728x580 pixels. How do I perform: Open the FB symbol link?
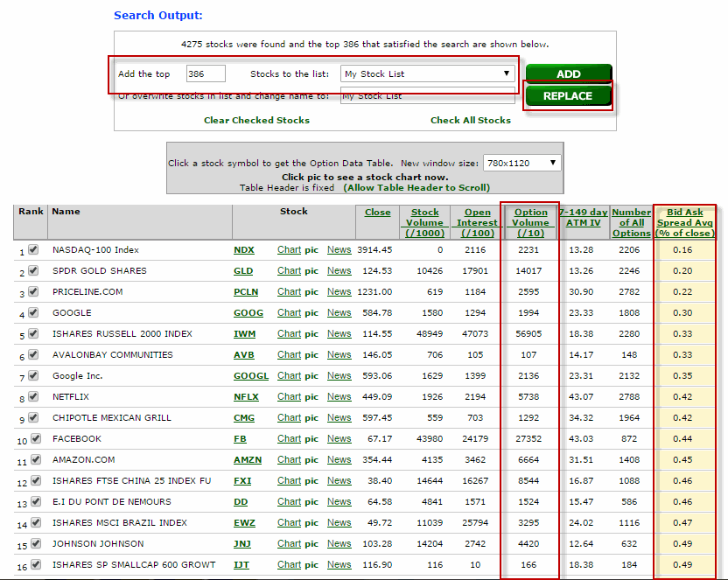240,438
